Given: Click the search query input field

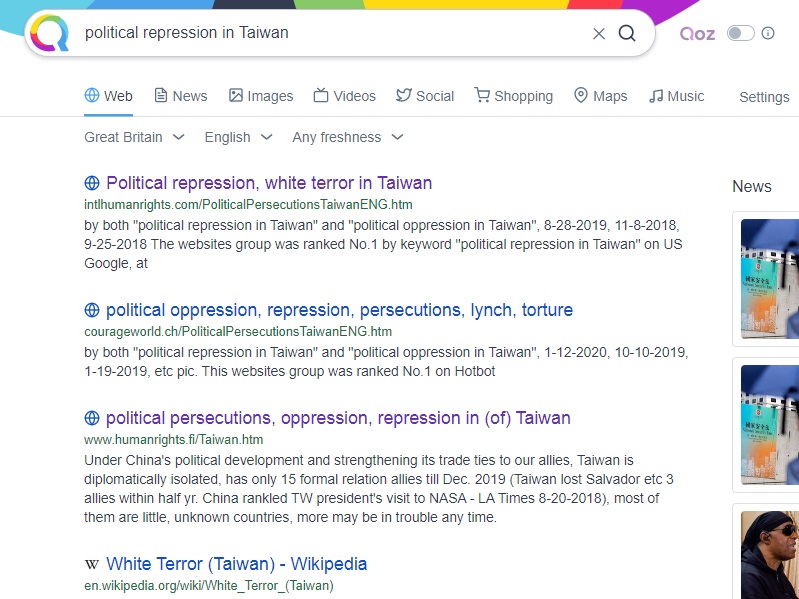Looking at the screenshot, I should click(330, 33).
